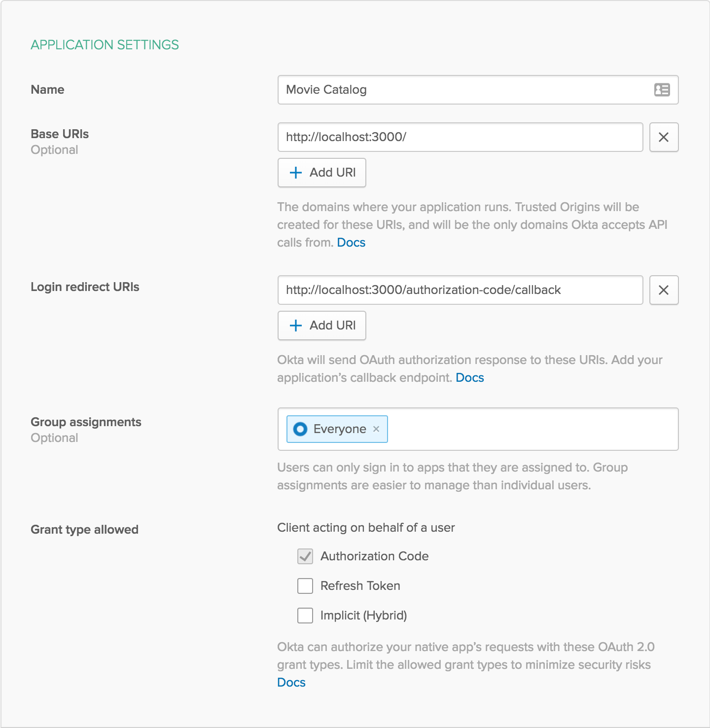Viewport: 710px width, 728px height.
Task: Enable the Refresh Token grant type
Action: point(305,586)
